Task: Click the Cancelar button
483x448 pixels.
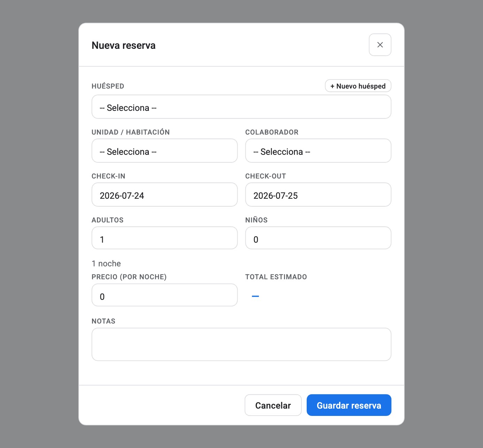Action: 273,405
